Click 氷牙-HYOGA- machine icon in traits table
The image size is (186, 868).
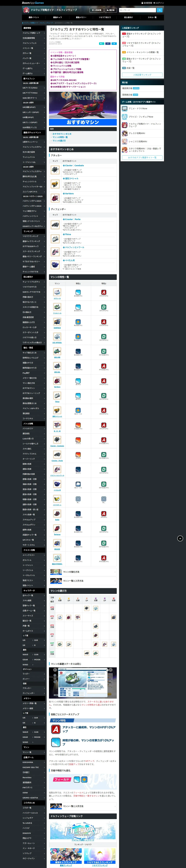tap(57, 337)
